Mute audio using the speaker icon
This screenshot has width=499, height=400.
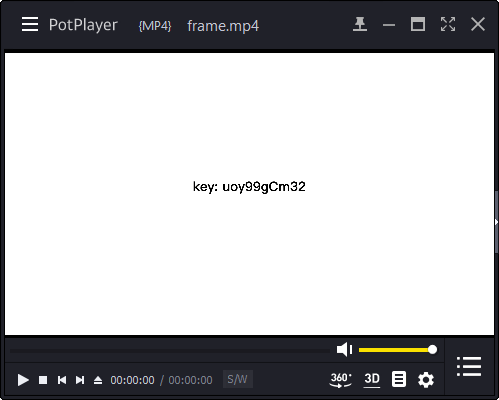coord(344,349)
